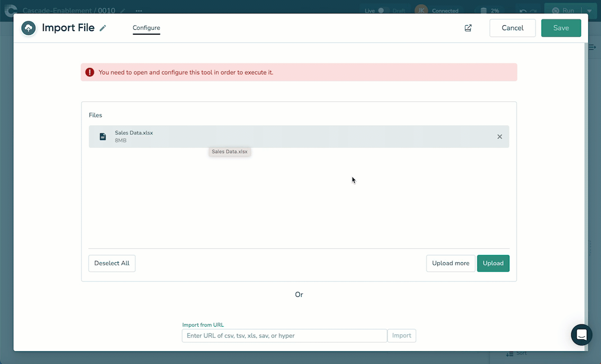Focus the Import from URL input field
601x364 pixels.
284,336
